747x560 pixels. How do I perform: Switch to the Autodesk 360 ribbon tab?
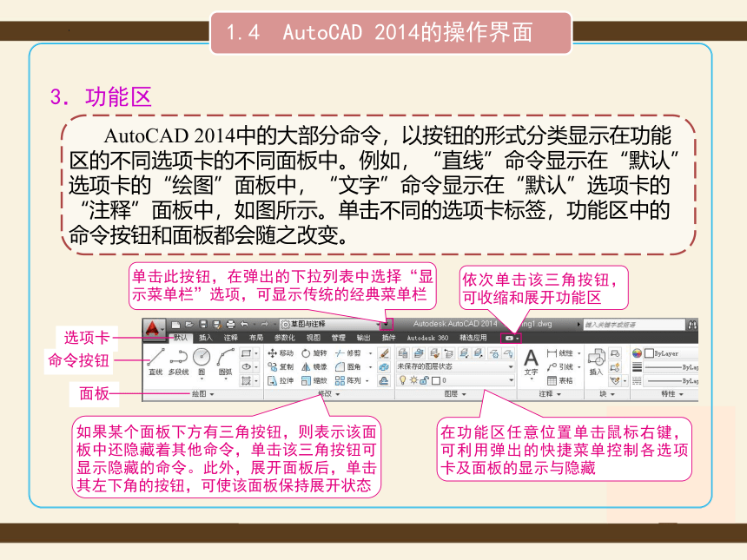point(427,338)
